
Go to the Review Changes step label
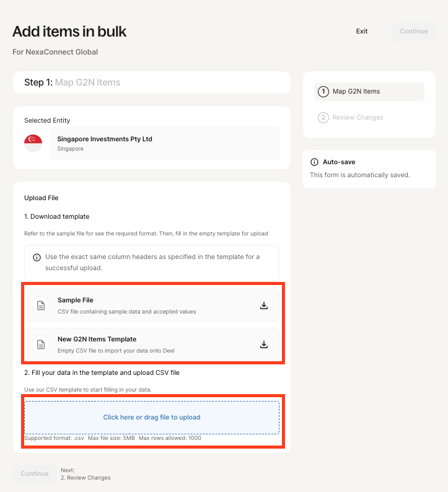click(358, 118)
